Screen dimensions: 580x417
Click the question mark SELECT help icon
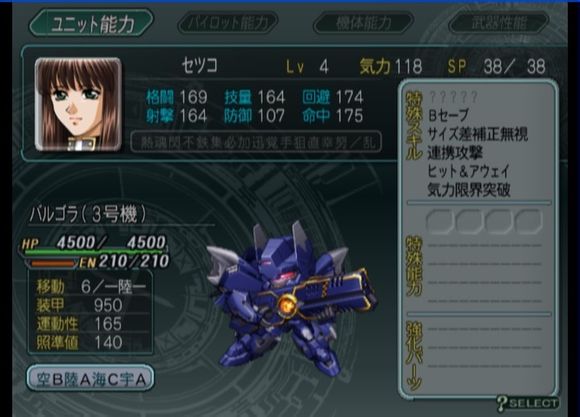(527, 403)
